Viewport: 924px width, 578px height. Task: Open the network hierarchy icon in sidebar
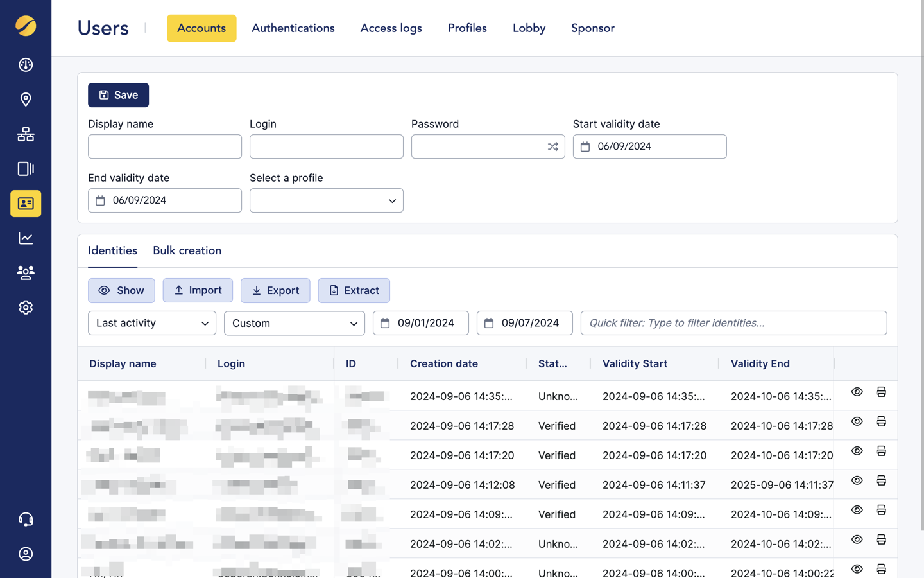tap(26, 134)
